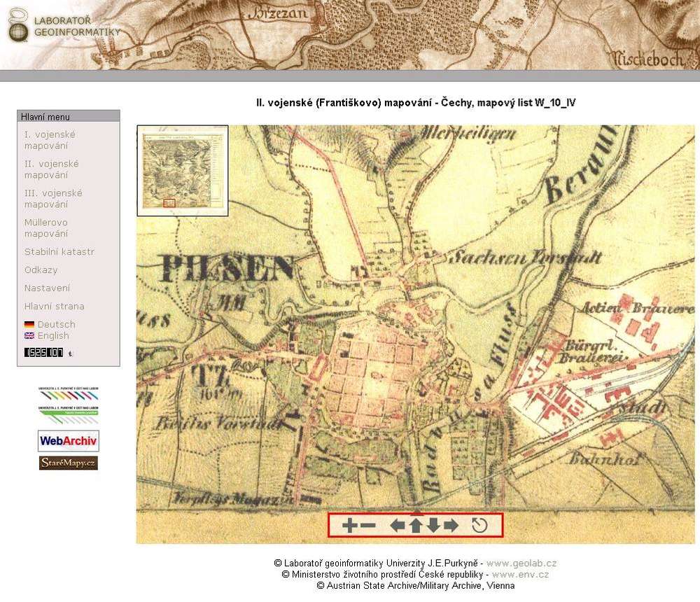Visit www.env.cz footer link
The width and height of the screenshot is (700, 602).
coord(520,575)
